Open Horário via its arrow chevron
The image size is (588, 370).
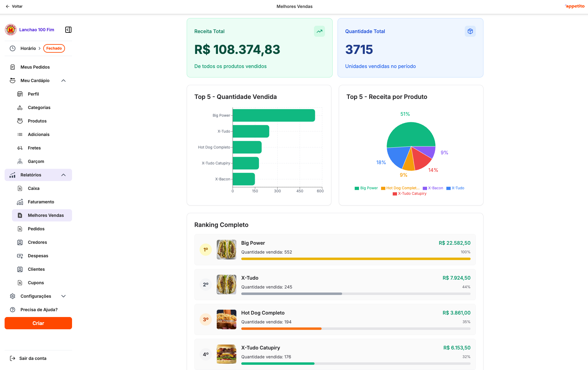40,48
